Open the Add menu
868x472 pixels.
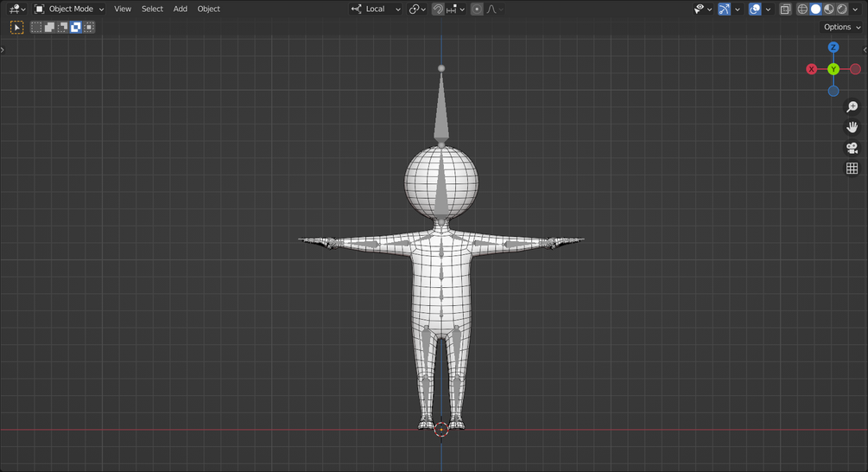(180, 9)
